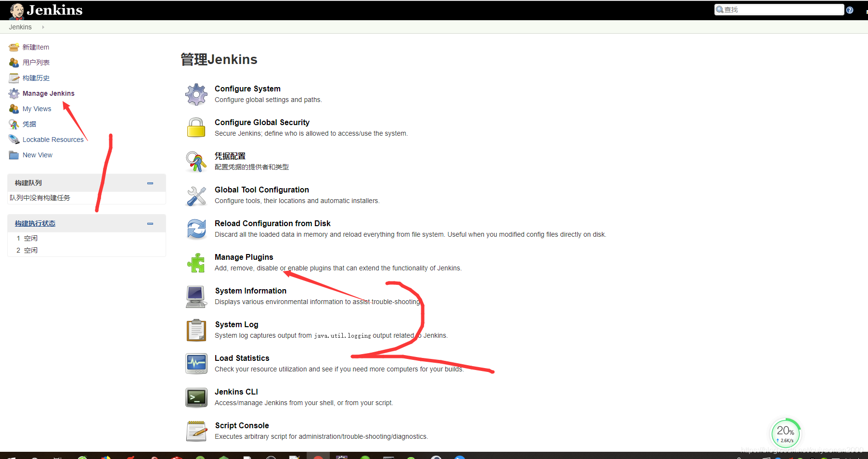Open 凭据 sidebar link
Viewport: 868px width, 459px height.
[29, 124]
